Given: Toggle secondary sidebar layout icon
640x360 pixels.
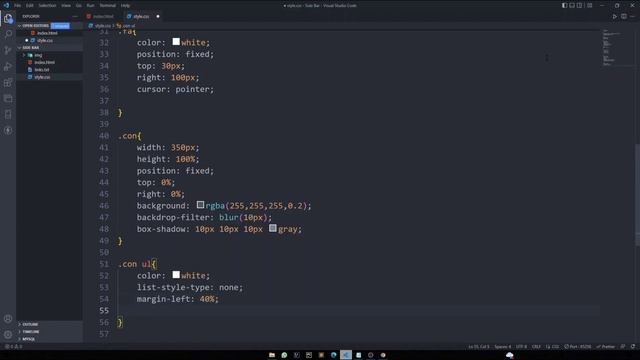Looking at the screenshot, I should (x=579, y=5).
